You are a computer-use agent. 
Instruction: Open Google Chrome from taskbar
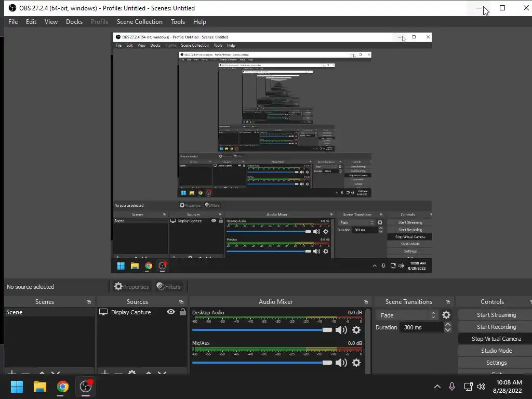[x=62, y=387]
